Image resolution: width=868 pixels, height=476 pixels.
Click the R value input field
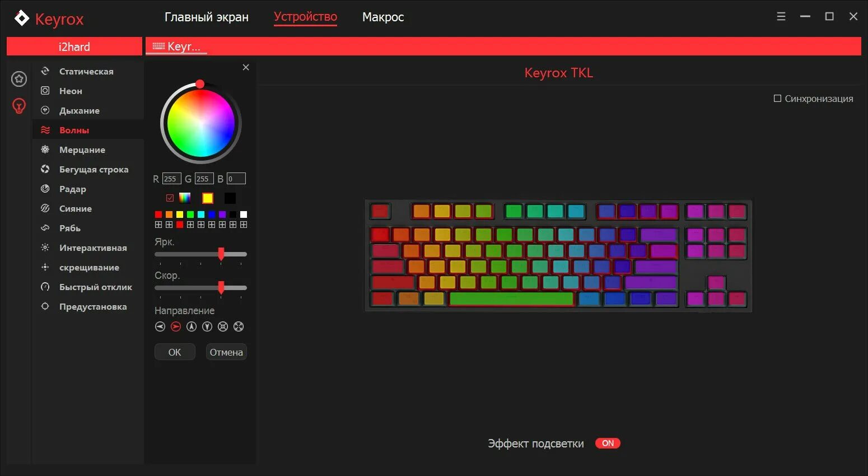point(171,179)
